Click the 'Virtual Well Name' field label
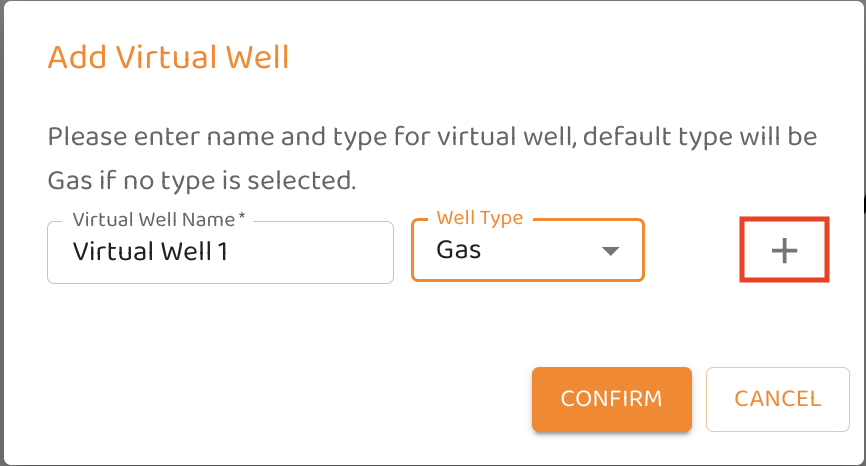 (153, 219)
